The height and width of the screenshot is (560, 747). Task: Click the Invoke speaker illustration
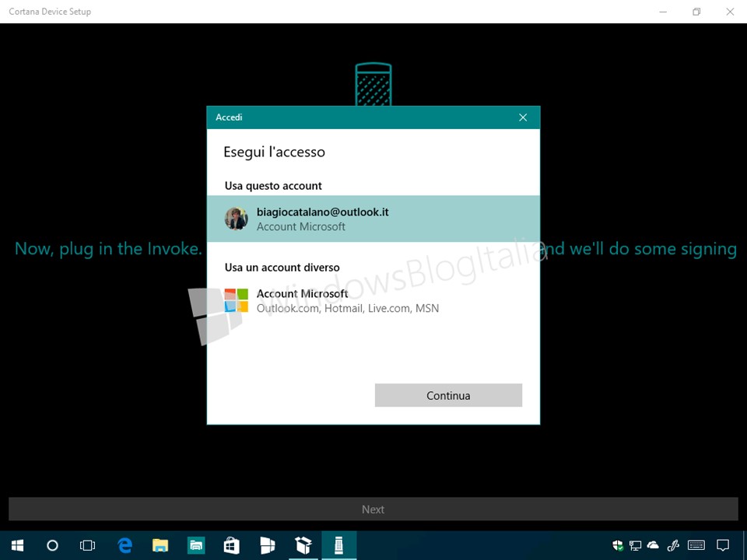click(x=373, y=84)
